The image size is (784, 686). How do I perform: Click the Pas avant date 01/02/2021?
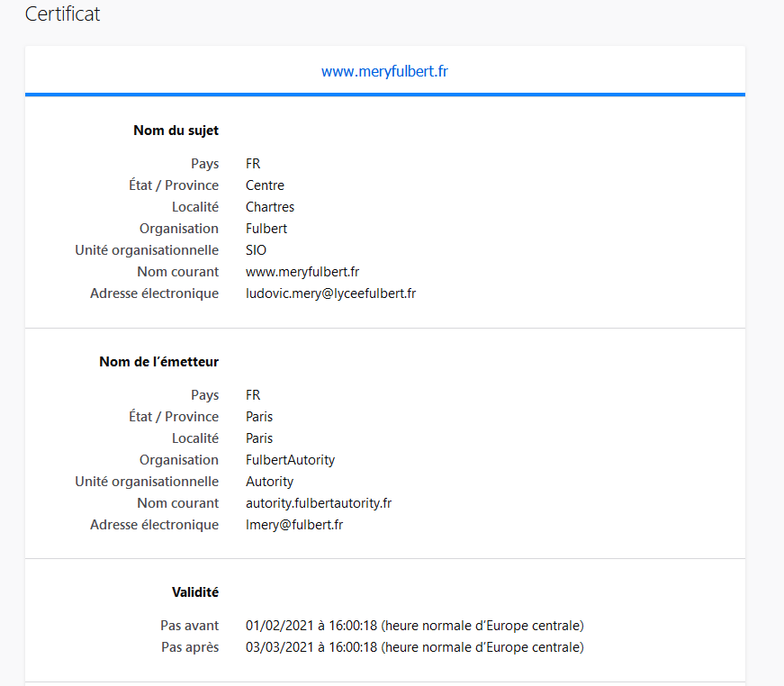point(277,626)
